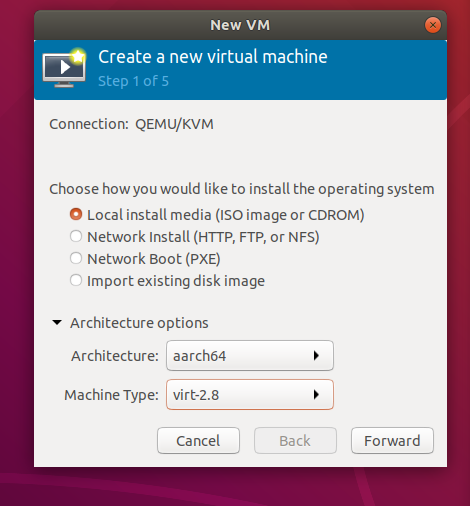Open the Machine Type virt-2.8 dropdown
This screenshot has width=470, height=506.
250,395
